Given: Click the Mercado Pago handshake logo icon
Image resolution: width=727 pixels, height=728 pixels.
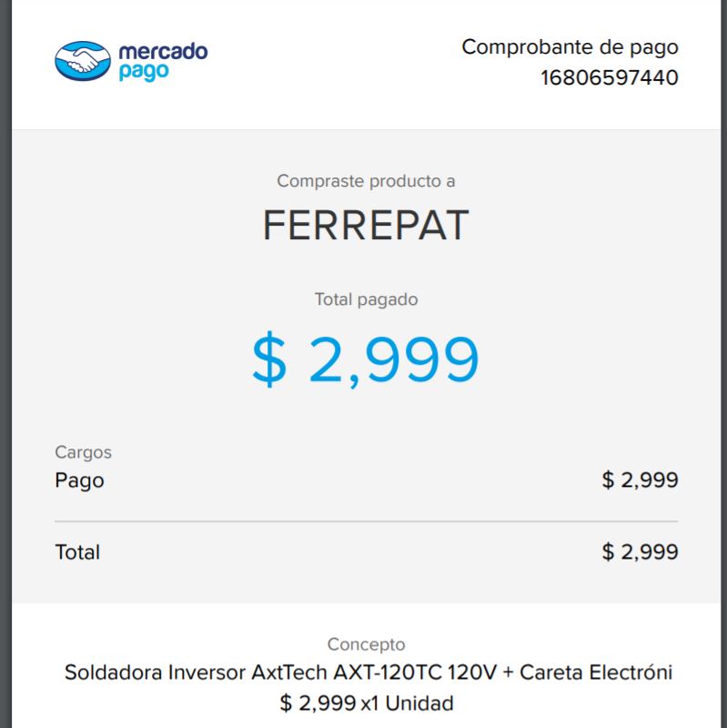Looking at the screenshot, I should (x=83, y=61).
